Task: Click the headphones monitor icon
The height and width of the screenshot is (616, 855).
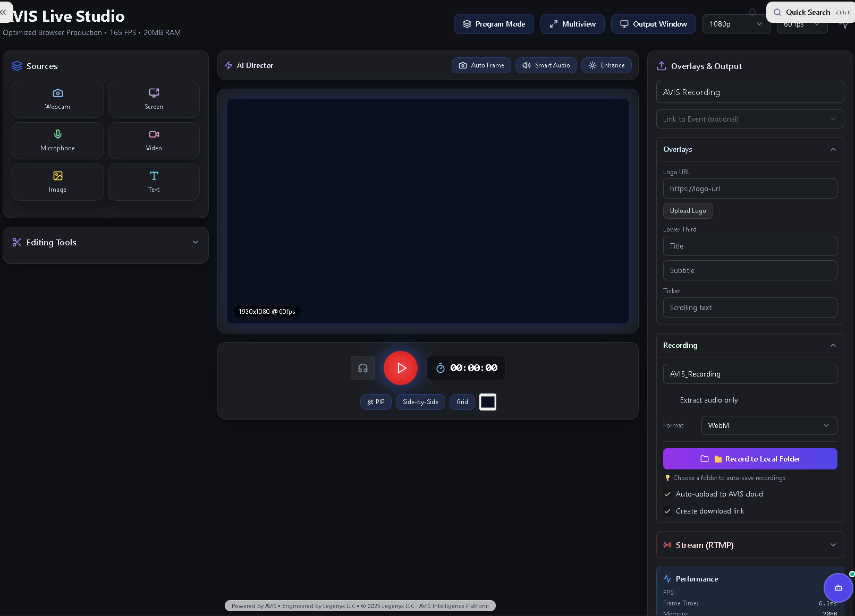Action: click(363, 368)
